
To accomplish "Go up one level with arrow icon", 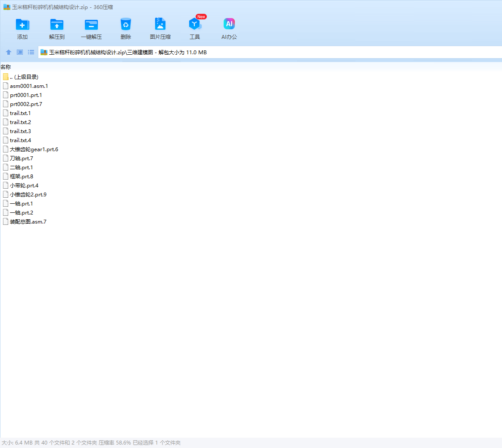I will click(x=9, y=52).
